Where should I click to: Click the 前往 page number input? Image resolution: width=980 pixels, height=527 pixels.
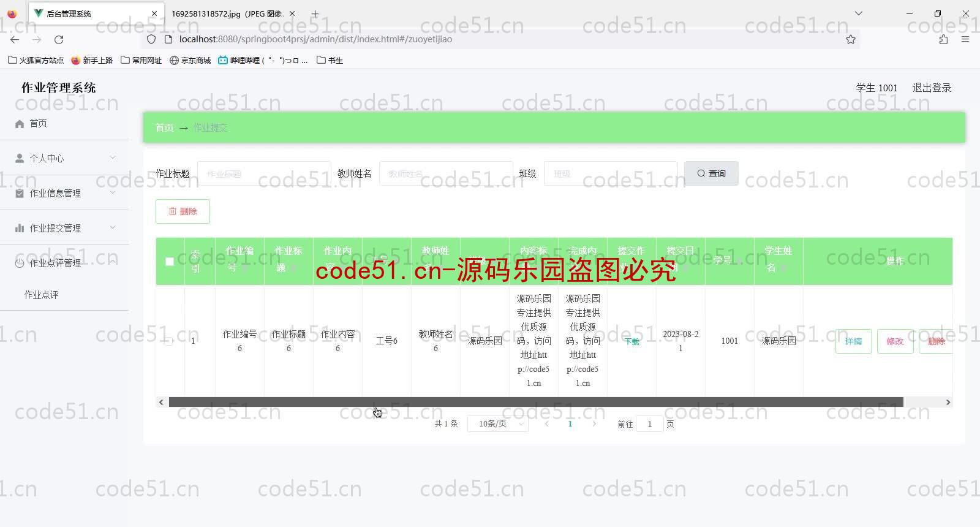point(650,423)
